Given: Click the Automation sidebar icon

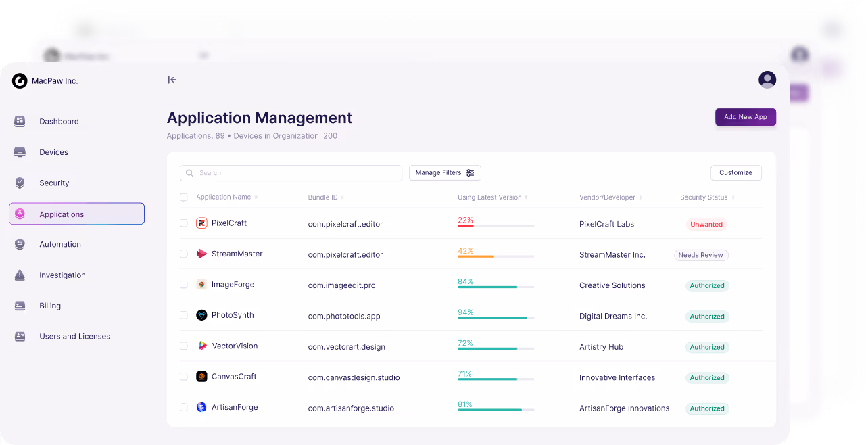Looking at the screenshot, I should point(20,244).
